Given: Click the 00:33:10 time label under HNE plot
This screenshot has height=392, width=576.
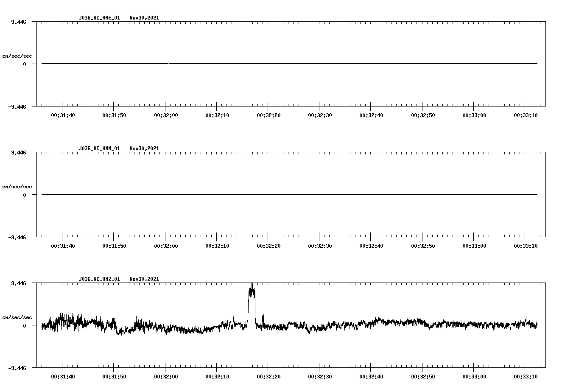Looking at the screenshot, I should (526, 115).
